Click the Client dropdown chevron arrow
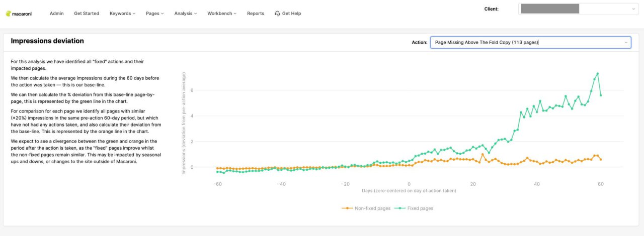This screenshot has width=644, height=236. click(633, 9)
